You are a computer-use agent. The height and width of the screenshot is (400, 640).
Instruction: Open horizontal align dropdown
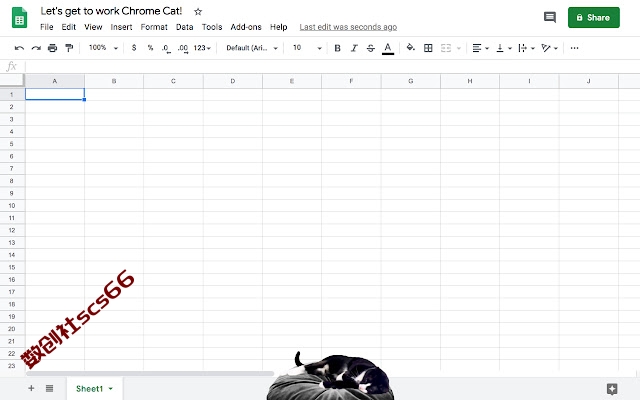pyautogui.click(x=480, y=48)
